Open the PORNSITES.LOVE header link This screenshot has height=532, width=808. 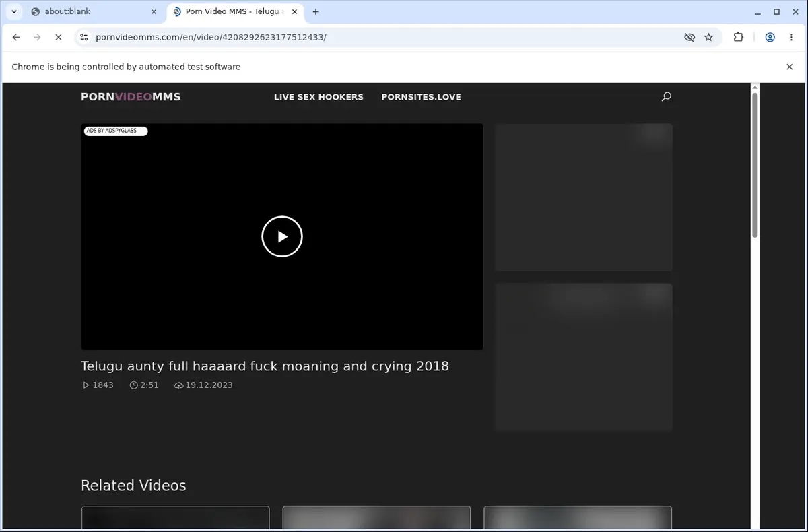(421, 97)
